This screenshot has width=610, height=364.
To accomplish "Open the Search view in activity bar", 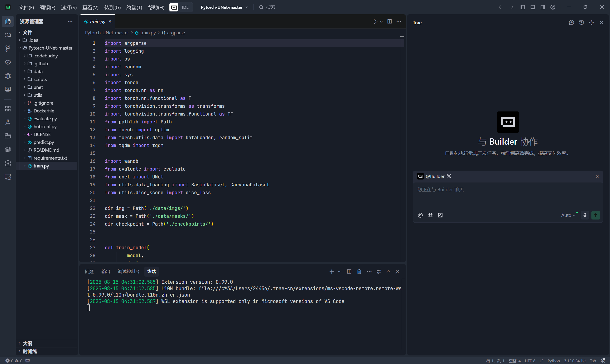I will [8, 35].
